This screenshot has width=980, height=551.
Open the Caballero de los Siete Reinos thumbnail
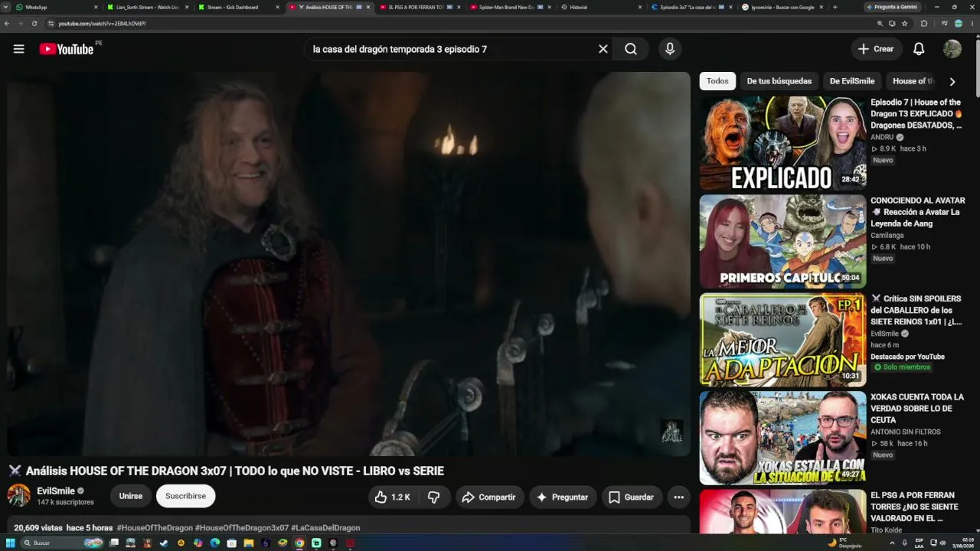point(782,339)
